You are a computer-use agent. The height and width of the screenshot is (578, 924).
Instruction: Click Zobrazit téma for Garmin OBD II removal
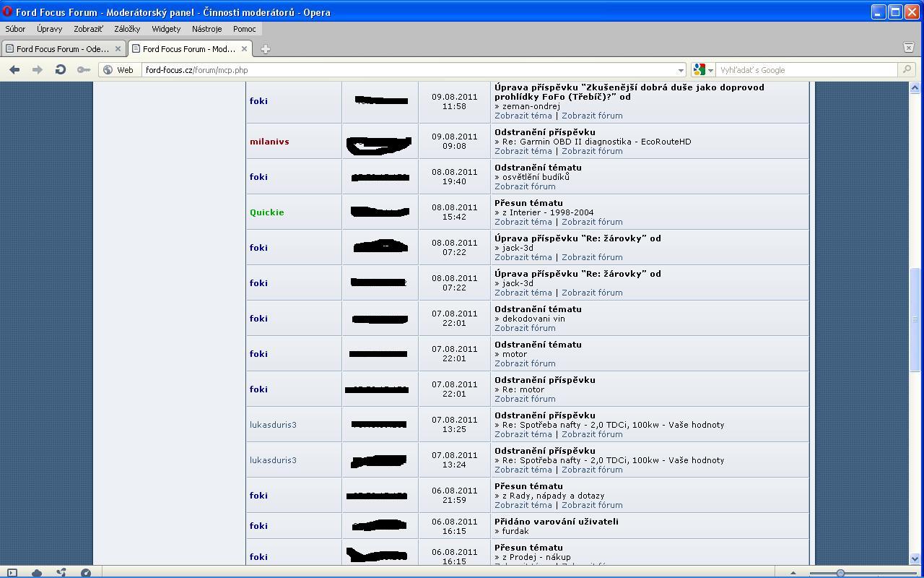[523, 151]
